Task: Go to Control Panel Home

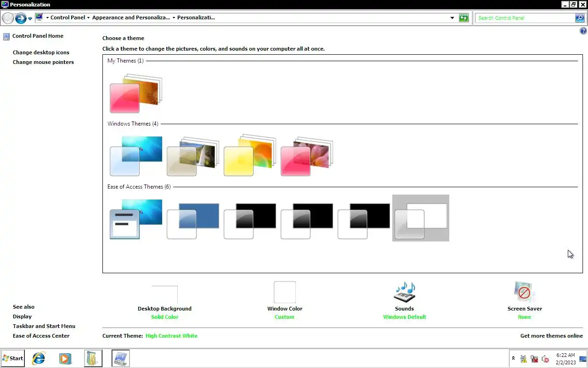Action: click(x=38, y=36)
